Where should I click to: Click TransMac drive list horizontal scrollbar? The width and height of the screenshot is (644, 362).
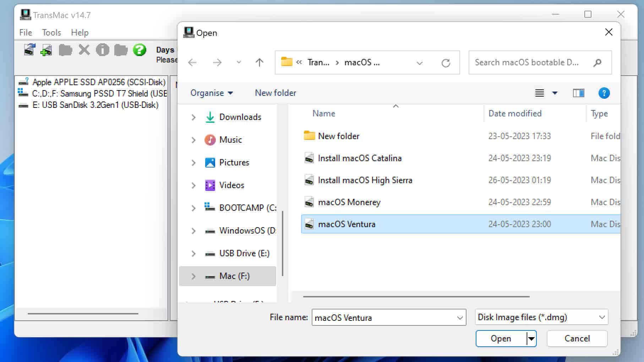click(x=83, y=314)
